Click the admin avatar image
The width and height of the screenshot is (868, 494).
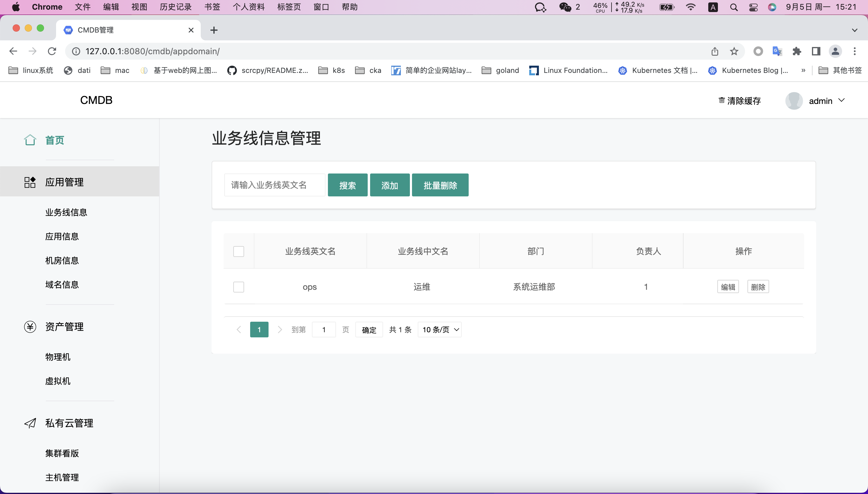tap(794, 101)
